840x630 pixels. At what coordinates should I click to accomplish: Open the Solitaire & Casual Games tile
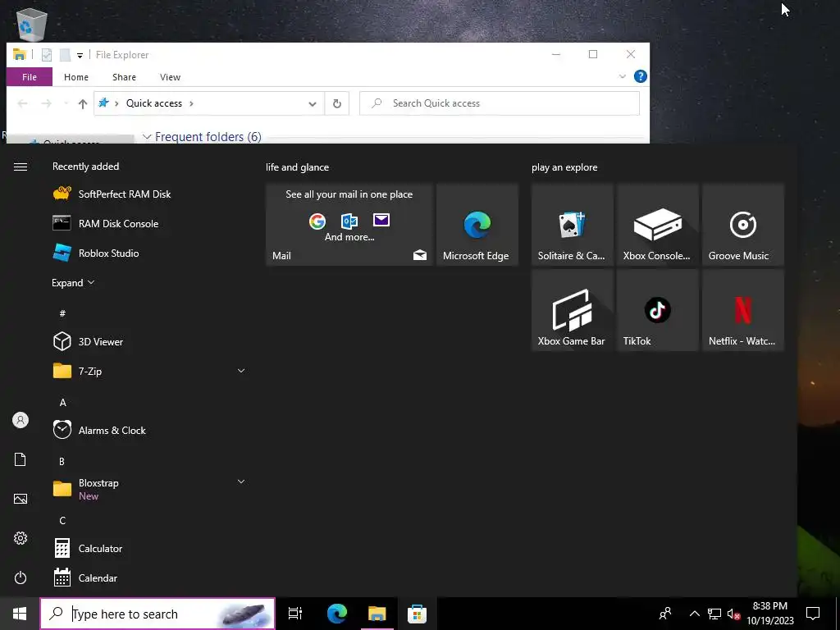point(572,225)
